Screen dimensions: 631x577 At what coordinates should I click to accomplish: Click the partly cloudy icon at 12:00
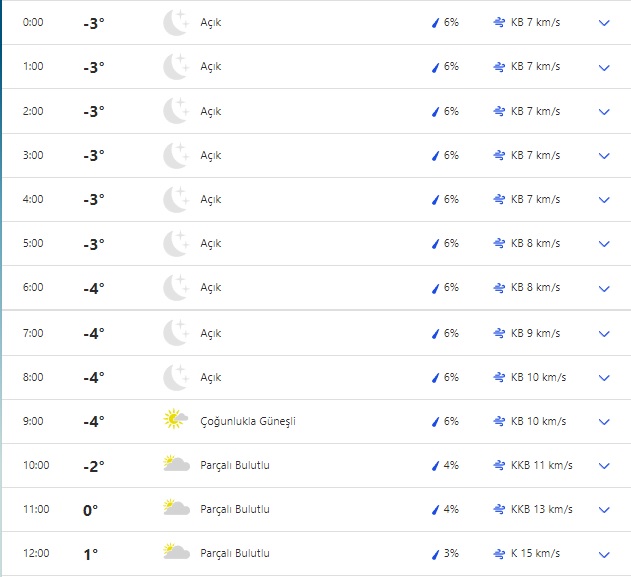(x=176, y=552)
